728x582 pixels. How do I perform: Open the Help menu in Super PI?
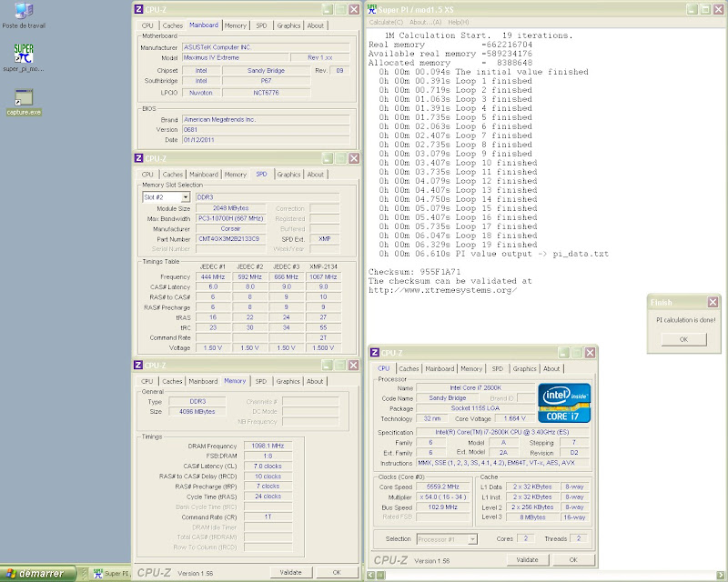coord(459,21)
